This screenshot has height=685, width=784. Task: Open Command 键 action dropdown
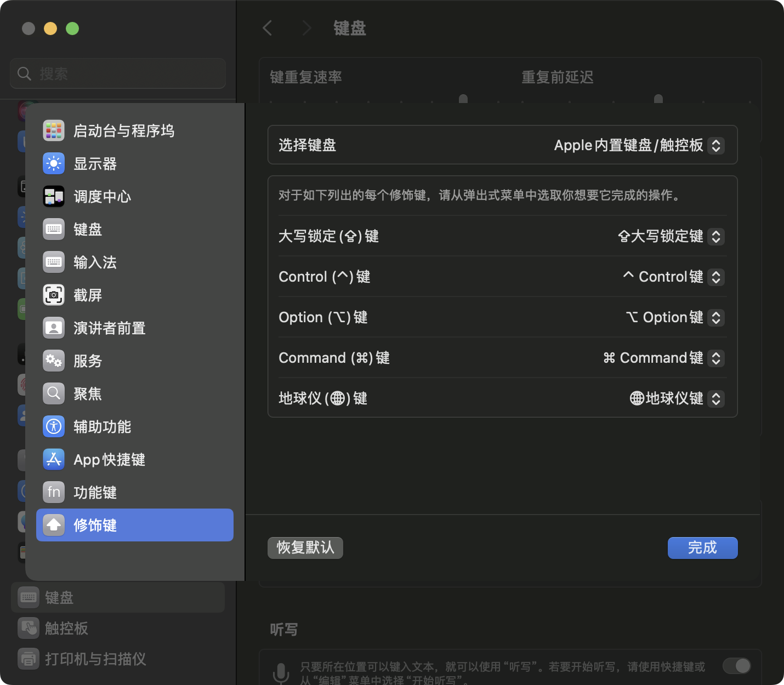(x=663, y=358)
